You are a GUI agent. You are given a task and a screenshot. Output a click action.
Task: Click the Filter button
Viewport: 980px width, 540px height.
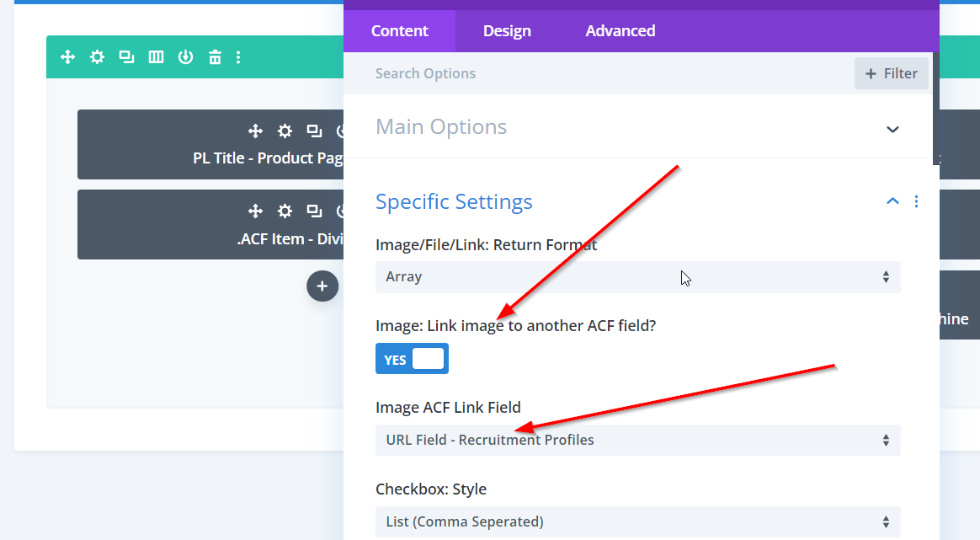[891, 73]
